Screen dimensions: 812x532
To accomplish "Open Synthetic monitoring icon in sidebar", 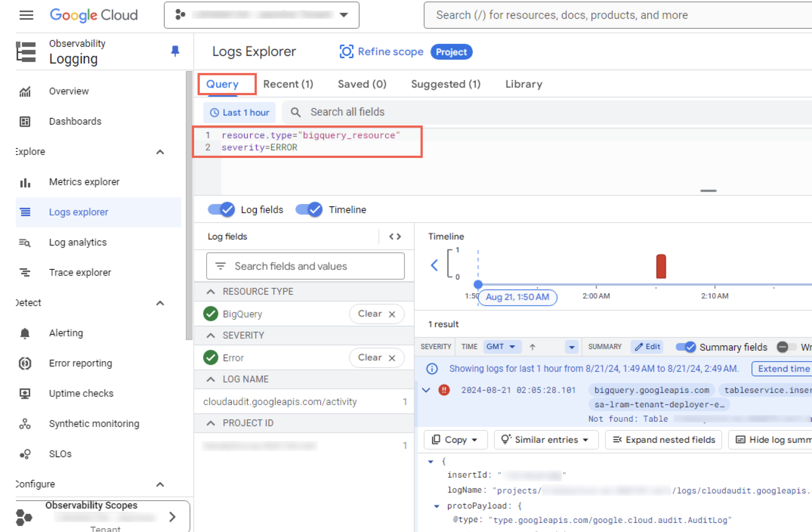I will (25, 424).
